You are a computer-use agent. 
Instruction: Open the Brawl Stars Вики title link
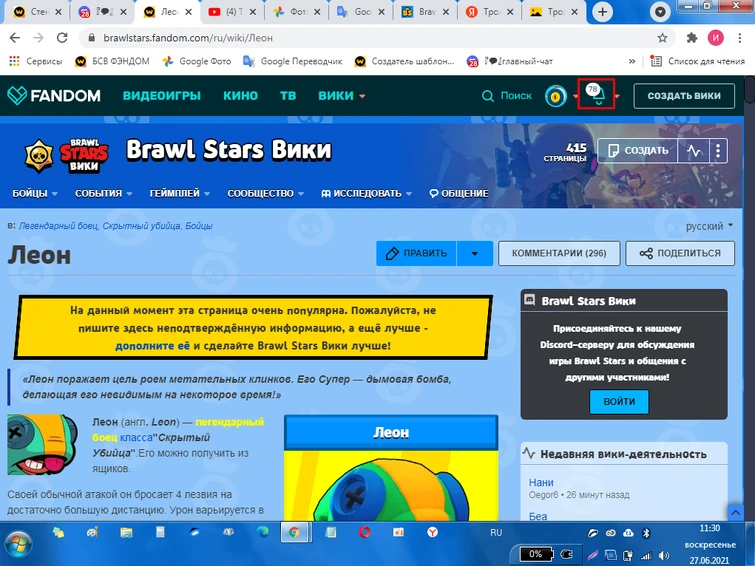[x=229, y=150]
